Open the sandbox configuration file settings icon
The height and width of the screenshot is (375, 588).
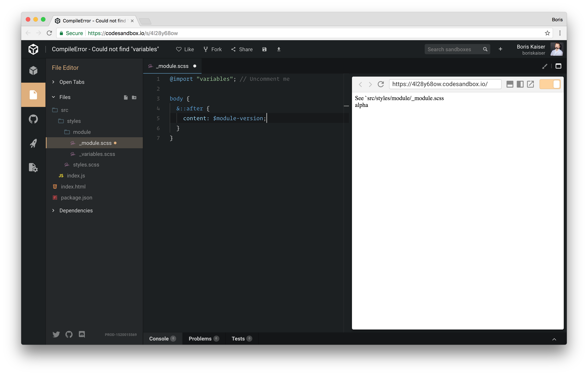pyautogui.click(x=33, y=167)
